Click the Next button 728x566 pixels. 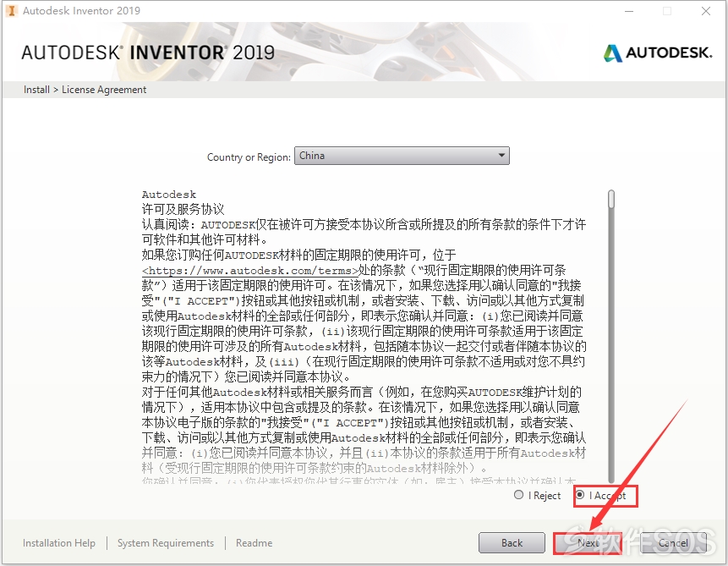(588, 543)
